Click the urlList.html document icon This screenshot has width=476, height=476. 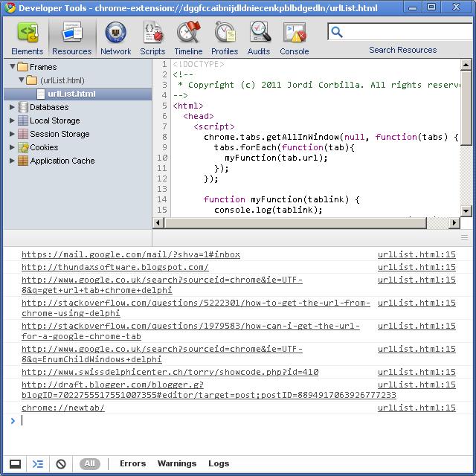41,94
